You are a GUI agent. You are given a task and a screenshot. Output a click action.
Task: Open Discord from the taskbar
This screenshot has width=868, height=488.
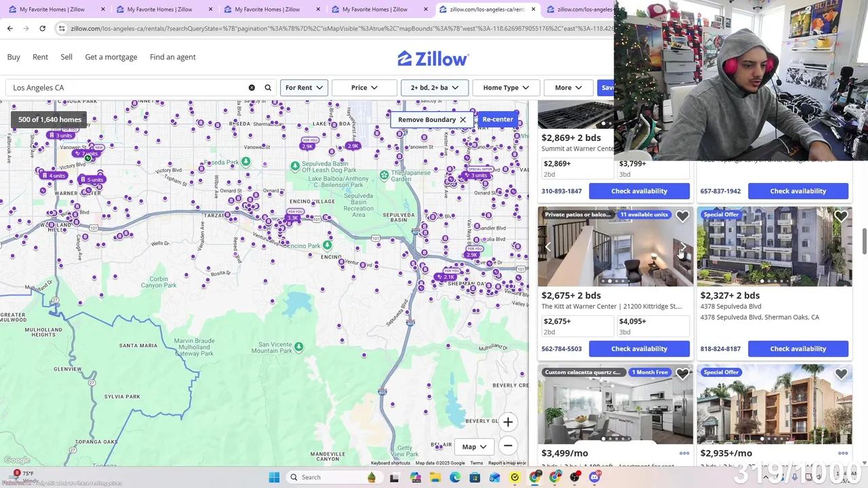pyautogui.click(x=595, y=477)
